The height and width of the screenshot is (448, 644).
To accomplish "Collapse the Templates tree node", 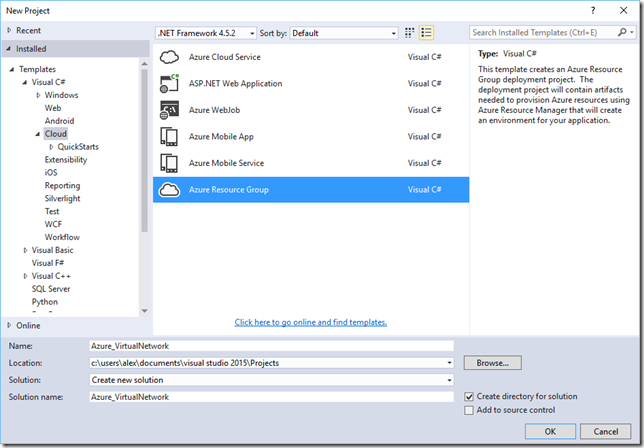I will click(x=12, y=69).
